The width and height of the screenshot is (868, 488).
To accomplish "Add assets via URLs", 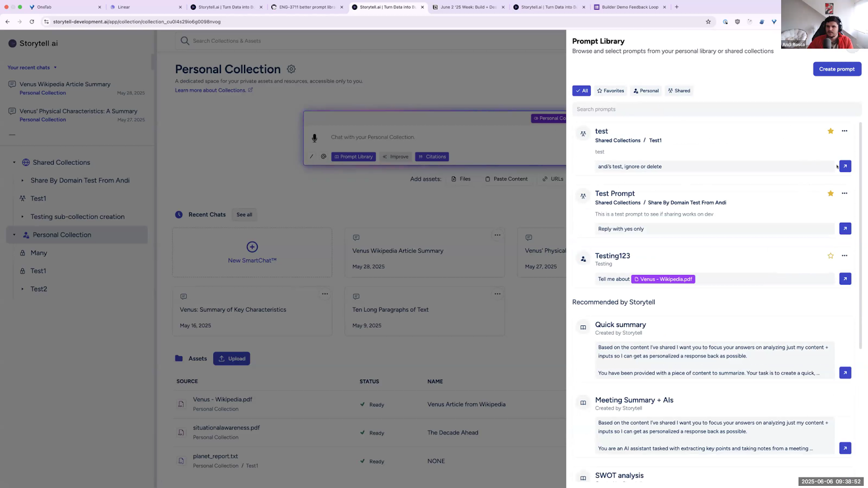I will (x=553, y=179).
